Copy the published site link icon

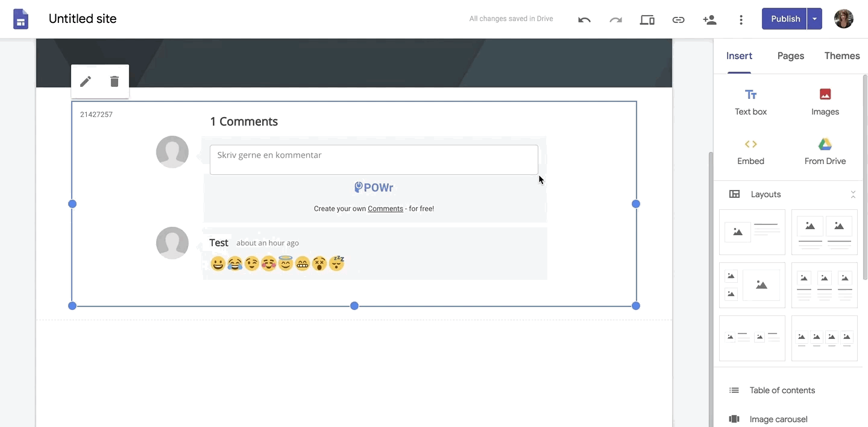tap(678, 19)
